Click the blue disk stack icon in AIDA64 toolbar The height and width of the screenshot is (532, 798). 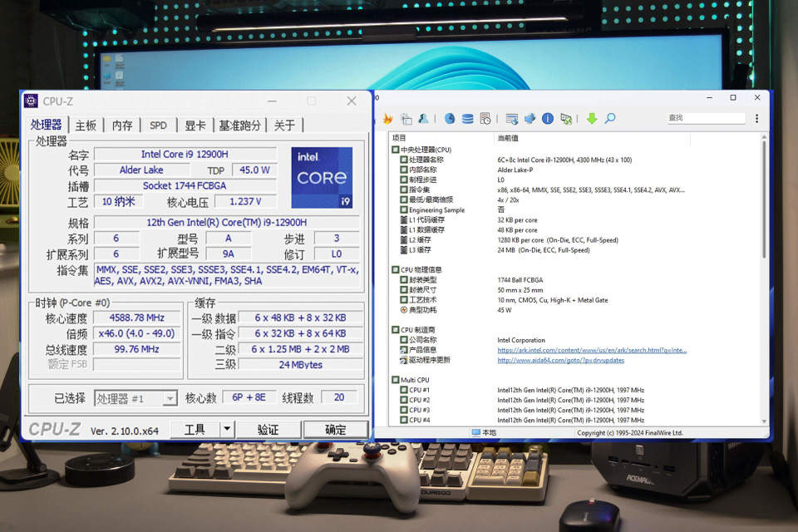point(467,119)
